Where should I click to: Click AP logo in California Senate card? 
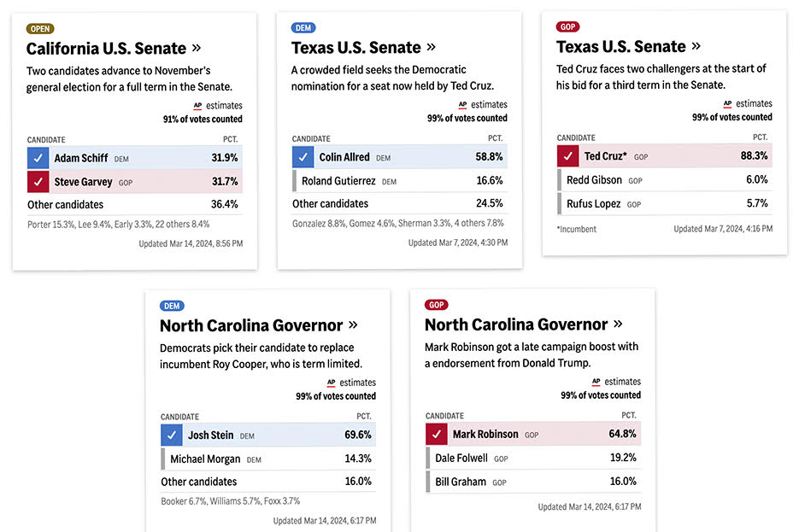198,106
